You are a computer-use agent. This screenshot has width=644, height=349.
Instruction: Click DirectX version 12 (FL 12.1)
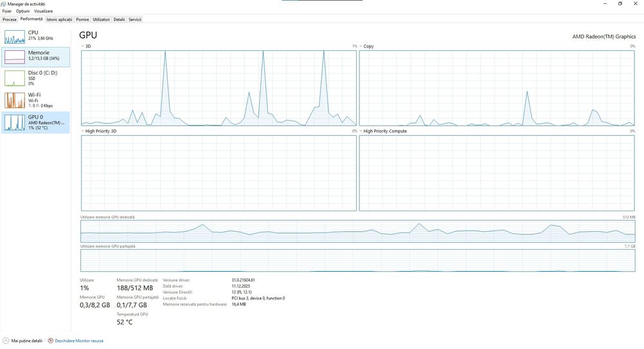click(x=241, y=292)
